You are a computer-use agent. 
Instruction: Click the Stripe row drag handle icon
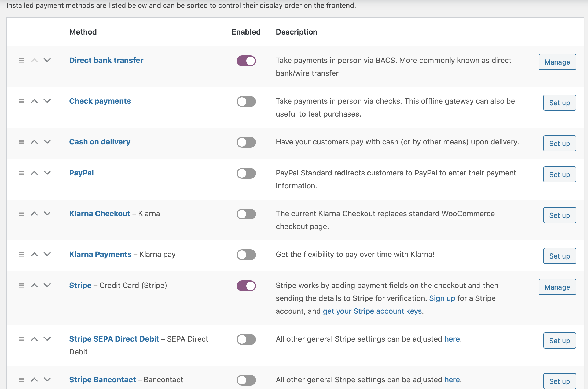(21, 286)
